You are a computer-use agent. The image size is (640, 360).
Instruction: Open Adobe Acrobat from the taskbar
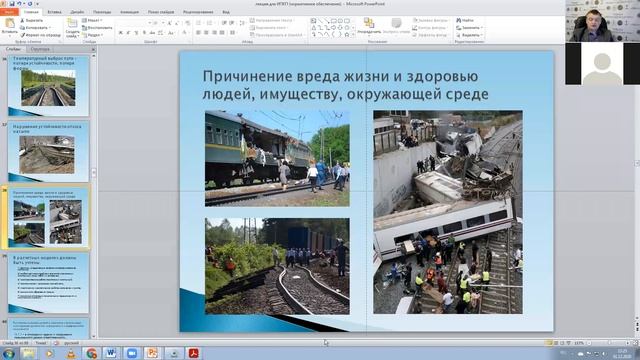pos(193,353)
